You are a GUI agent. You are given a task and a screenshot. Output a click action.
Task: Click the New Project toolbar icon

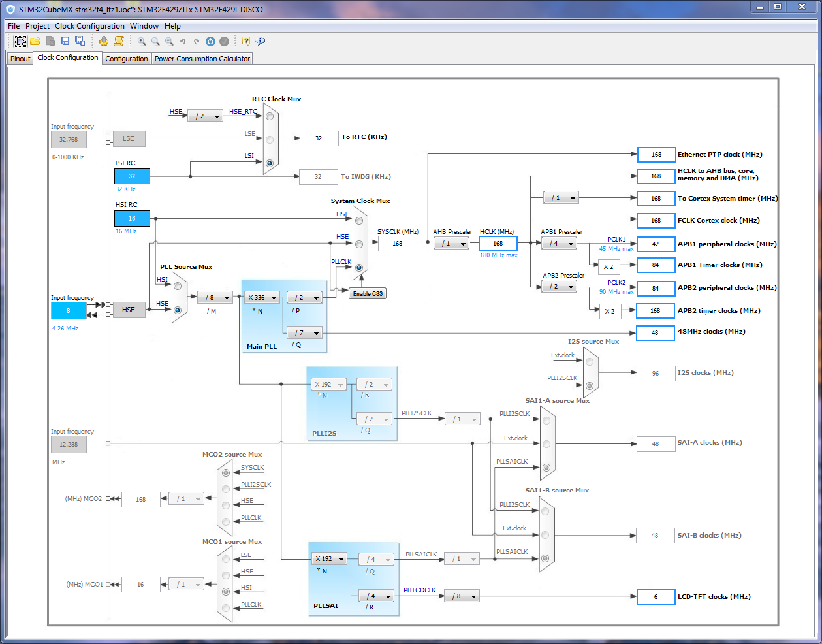coord(21,41)
